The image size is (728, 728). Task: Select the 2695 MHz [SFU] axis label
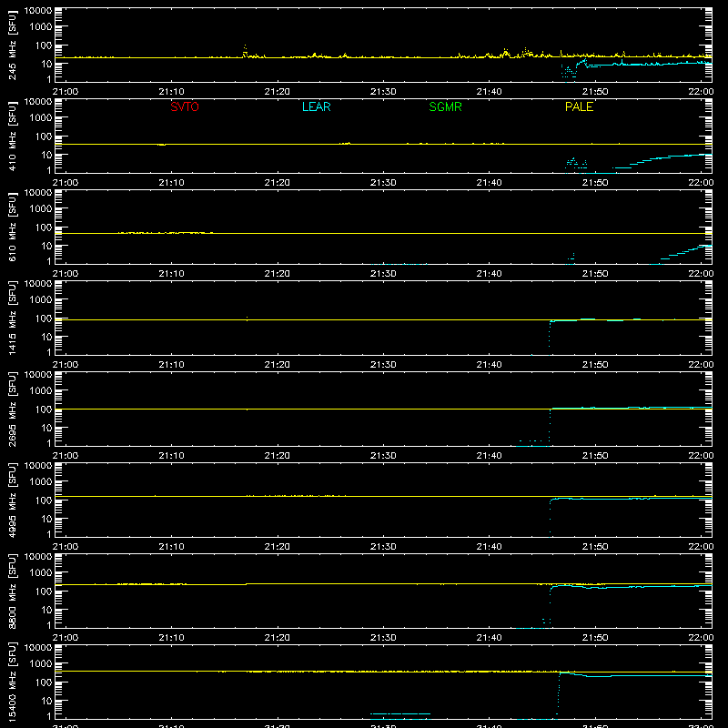click(12, 409)
